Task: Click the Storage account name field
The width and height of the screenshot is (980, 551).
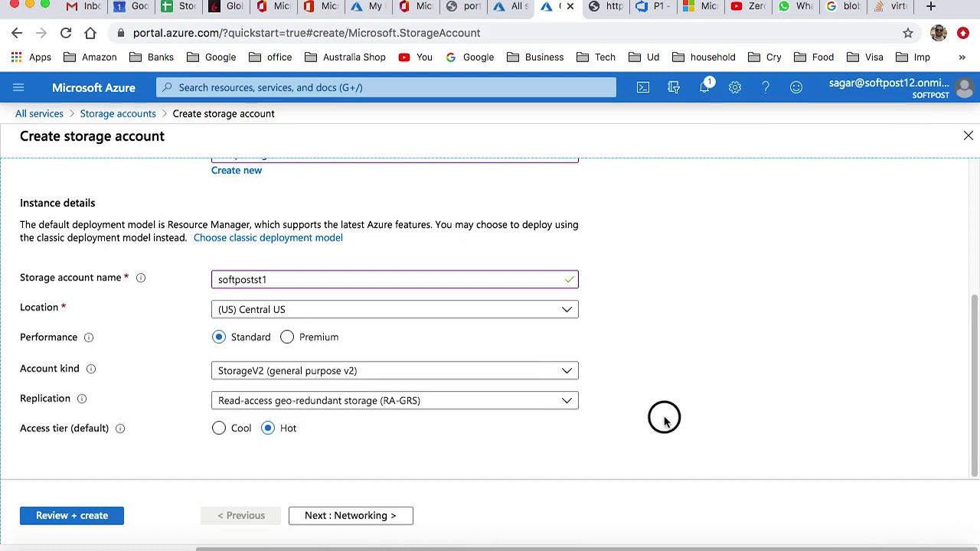Action: pos(395,279)
